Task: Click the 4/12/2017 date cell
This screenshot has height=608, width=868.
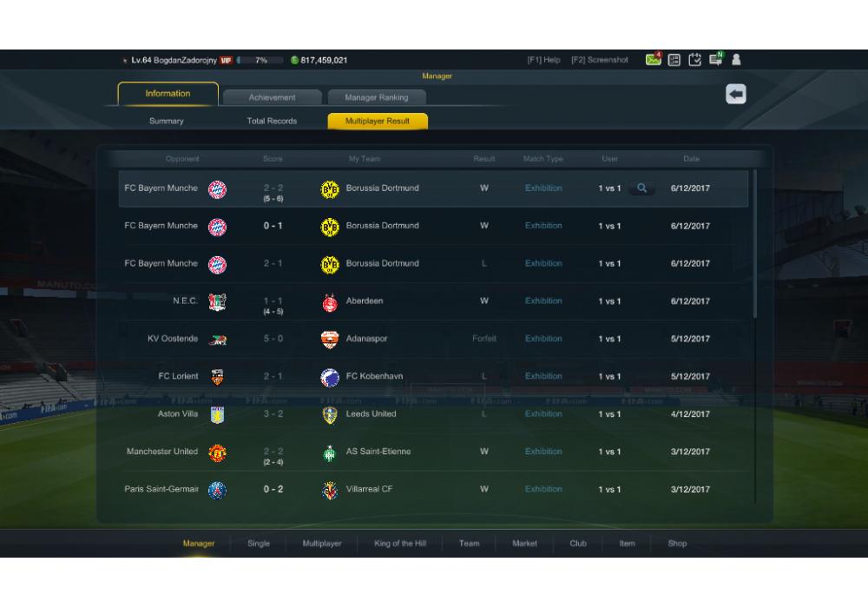Action: click(690, 413)
